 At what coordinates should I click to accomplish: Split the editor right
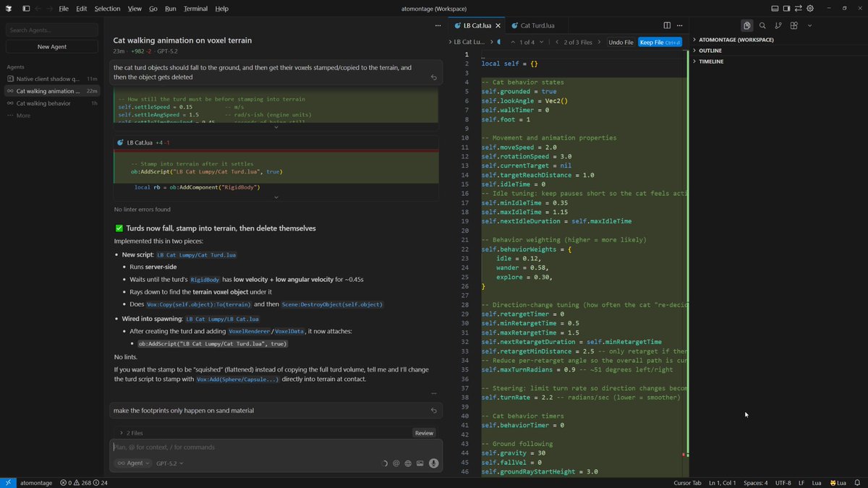[x=667, y=25]
